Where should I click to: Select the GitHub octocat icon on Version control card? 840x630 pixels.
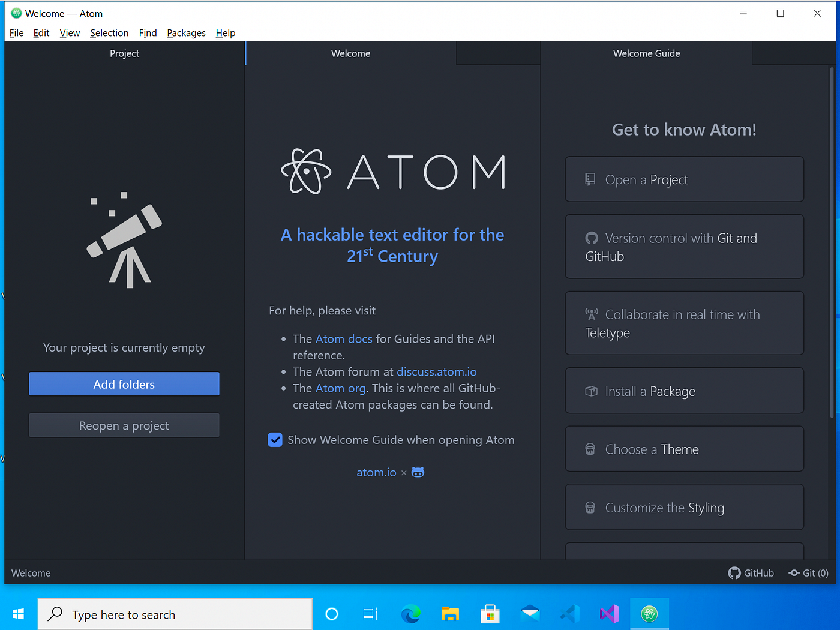coord(592,238)
